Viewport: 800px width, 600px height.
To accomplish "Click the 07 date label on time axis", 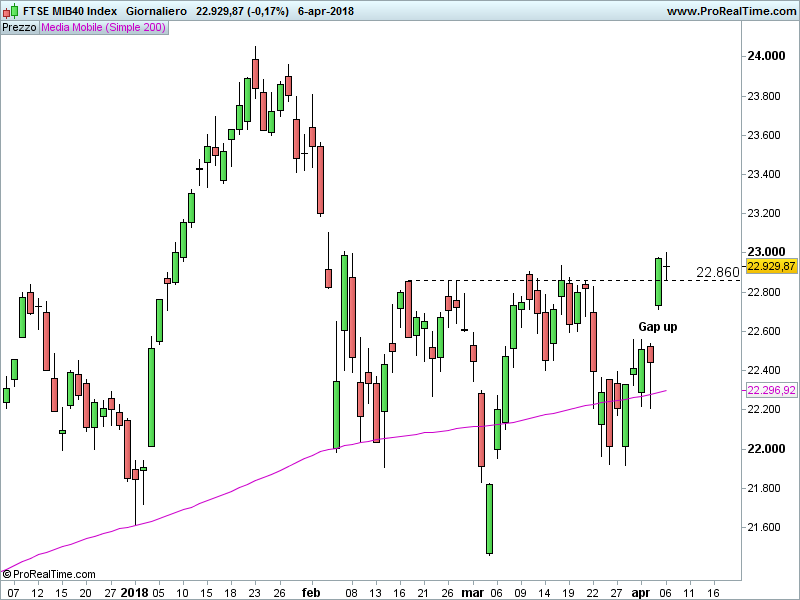I will tap(13, 593).
